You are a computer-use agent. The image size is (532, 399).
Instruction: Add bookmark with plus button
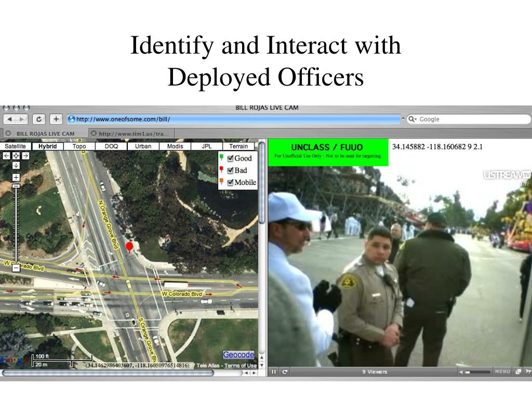[x=56, y=119]
